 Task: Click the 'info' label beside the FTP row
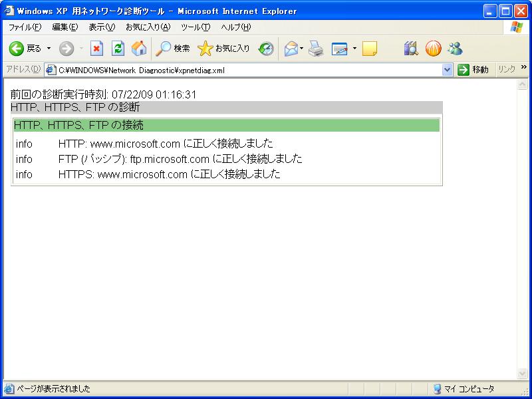24,159
